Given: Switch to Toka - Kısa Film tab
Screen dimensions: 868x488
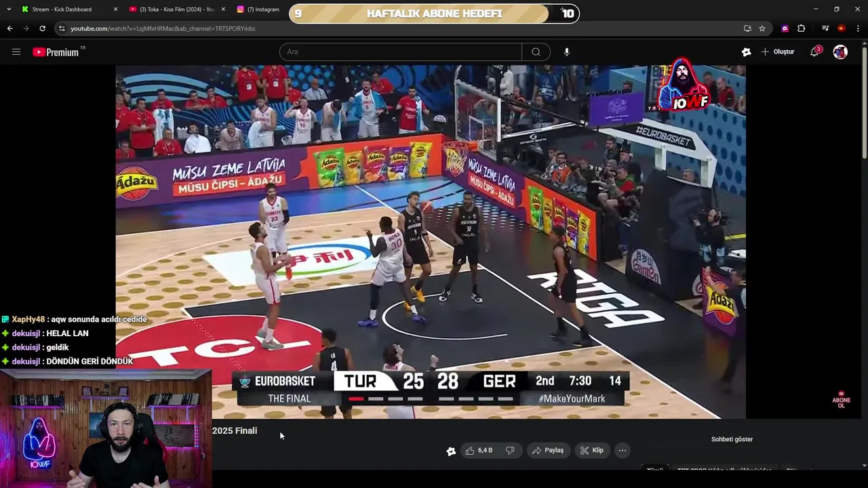Looking at the screenshot, I should click(176, 9).
